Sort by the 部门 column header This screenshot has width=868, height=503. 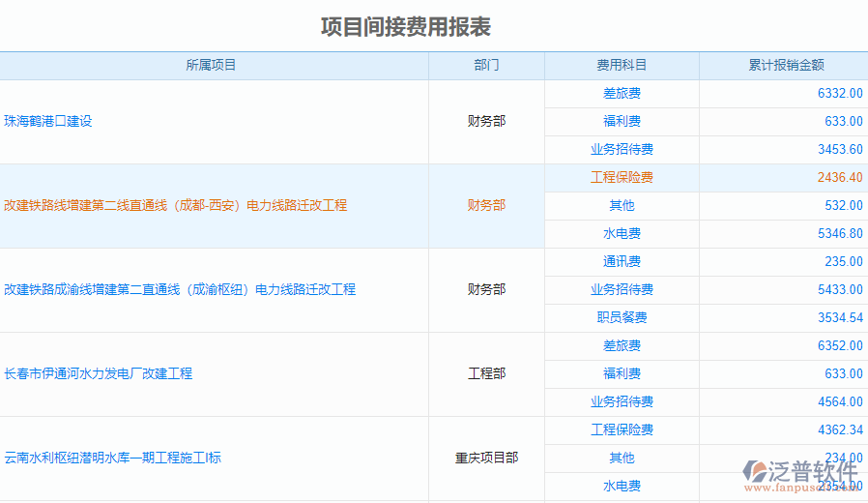(486, 66)
